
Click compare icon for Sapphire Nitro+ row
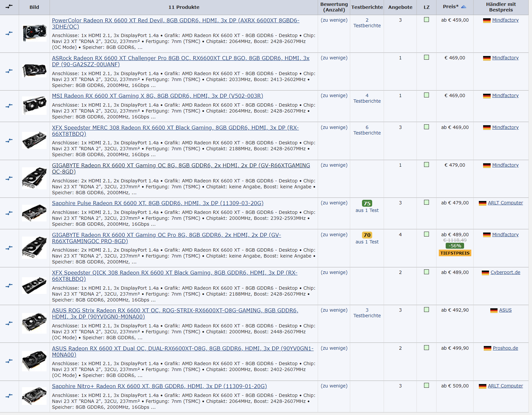pos(9,396)
